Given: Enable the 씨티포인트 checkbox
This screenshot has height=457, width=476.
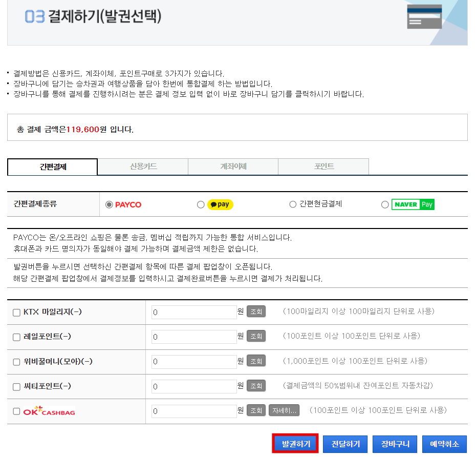Looking at the screenshot, I should (16, 386).
